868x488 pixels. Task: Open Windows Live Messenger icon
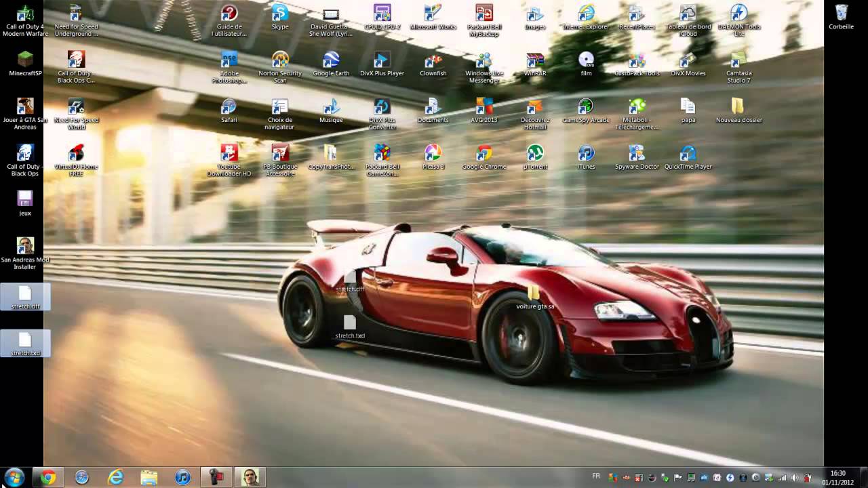click(484, 67)
